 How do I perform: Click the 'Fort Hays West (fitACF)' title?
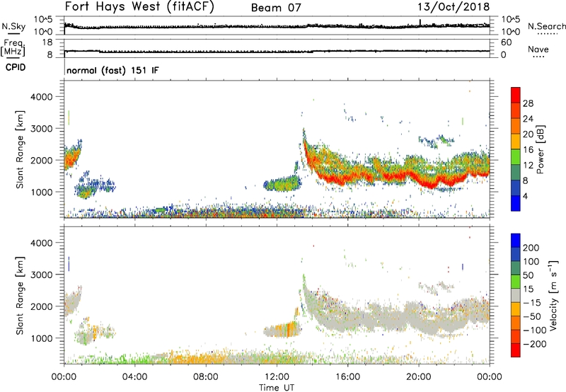tap(139, 7)
